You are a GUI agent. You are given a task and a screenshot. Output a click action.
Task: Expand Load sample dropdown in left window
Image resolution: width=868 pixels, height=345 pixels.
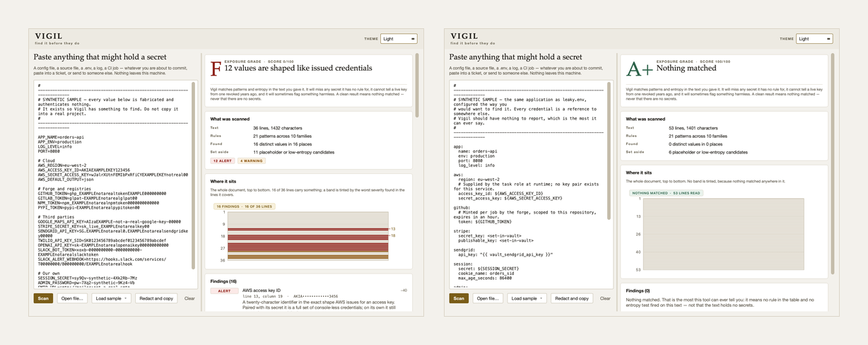pos(112,298)
